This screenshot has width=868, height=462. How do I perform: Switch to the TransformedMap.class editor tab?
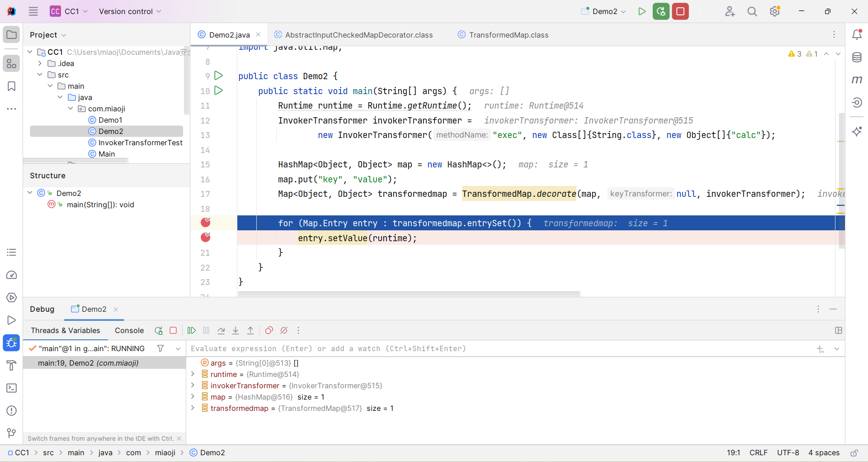508,35
